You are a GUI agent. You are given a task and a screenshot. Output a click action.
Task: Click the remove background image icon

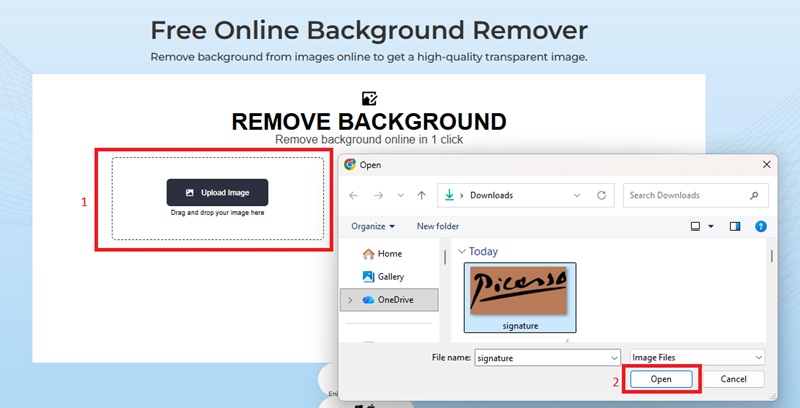click(x=369, y=98)
